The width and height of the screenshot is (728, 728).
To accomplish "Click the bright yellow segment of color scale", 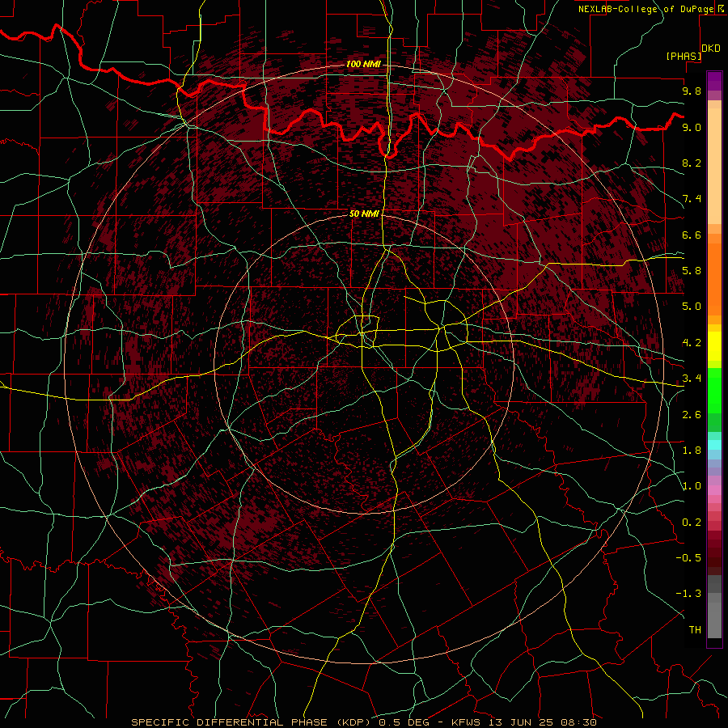I will [714, 346].
